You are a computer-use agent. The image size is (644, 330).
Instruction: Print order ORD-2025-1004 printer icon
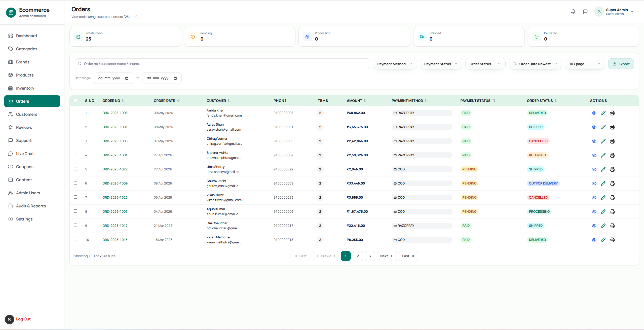pyautogui.click(x=612, y=155)
